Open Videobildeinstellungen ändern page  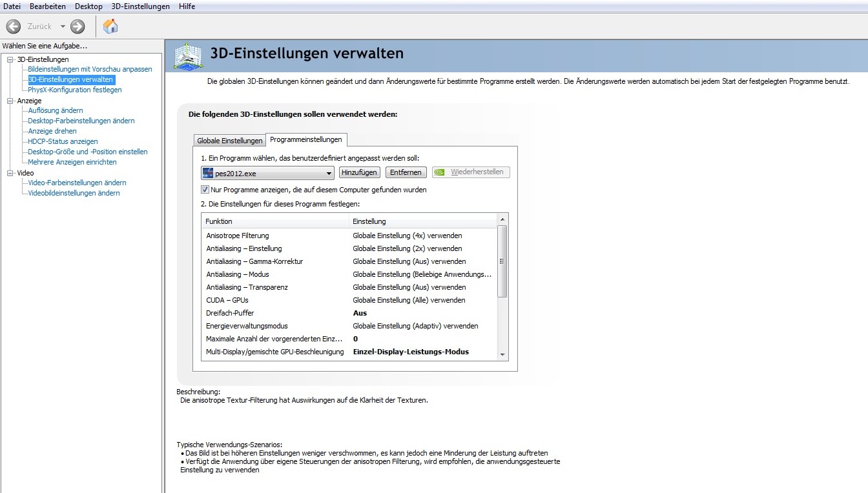pos(74,193)
